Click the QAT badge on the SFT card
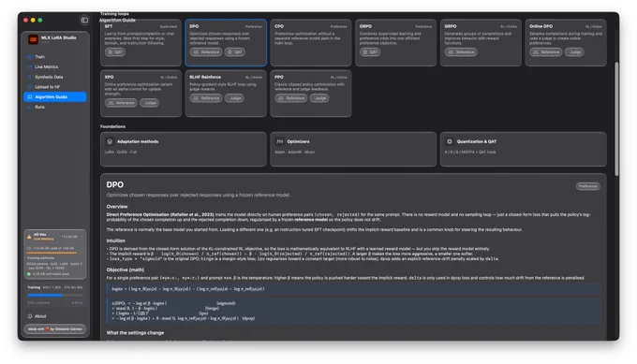The image size is (637, 364). tap(115, 52)
